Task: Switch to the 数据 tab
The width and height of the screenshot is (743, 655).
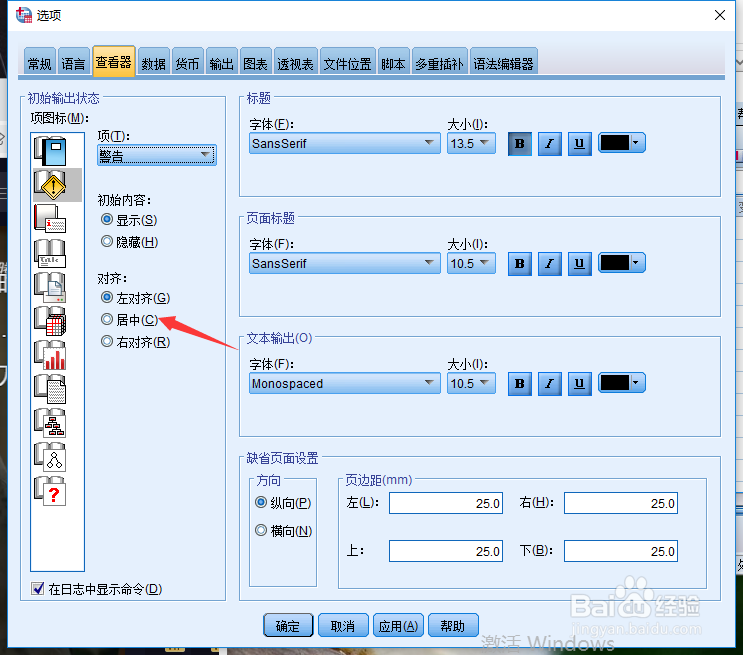Action: click(154, 63)
